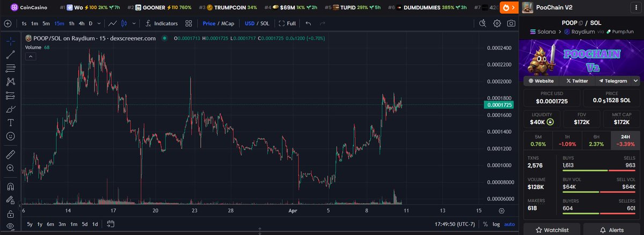Screen dimensions: 644x235
Task: Select the 1h timeframe
Action: pyautogui.click(x=71, y=24)
